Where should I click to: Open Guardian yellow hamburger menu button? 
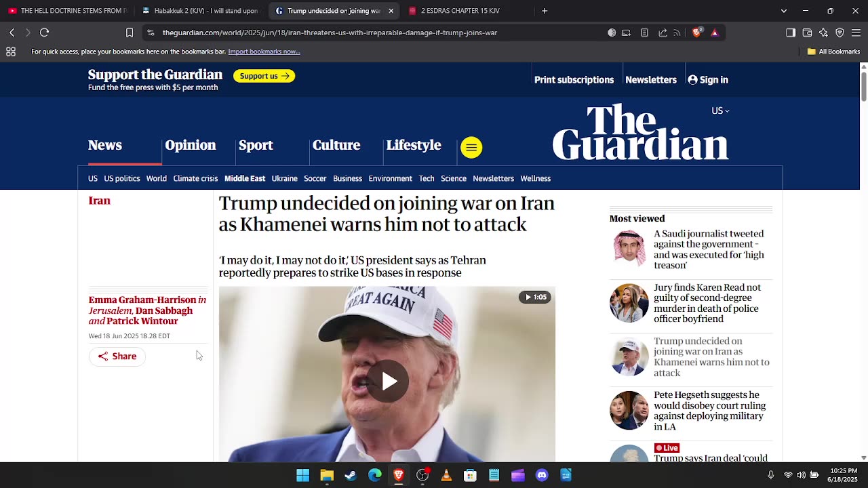(x=471, y=148)
